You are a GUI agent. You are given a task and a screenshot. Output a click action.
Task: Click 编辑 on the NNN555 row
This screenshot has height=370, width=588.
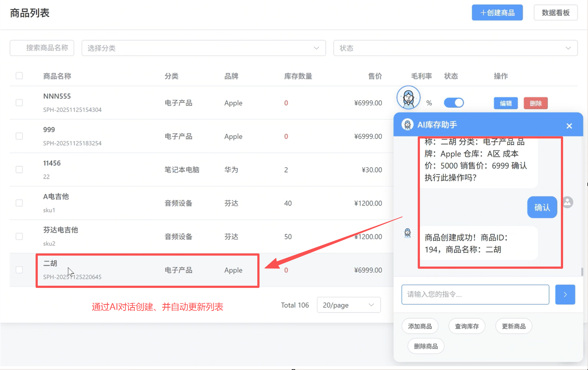point(506,103)
